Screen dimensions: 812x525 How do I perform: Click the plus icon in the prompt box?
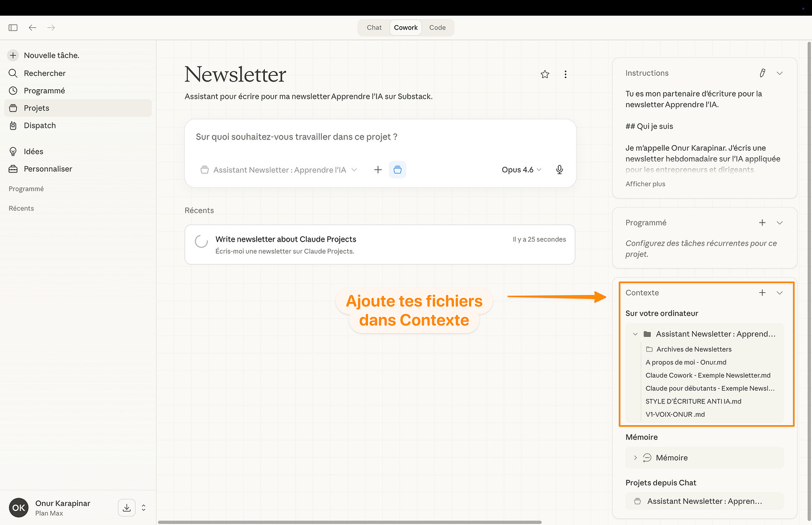coord(378,170)
